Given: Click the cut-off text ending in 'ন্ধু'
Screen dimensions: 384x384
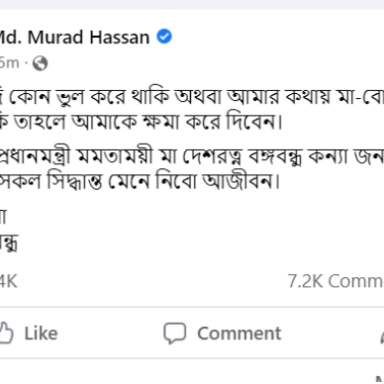Looking at the screenshot, I should tap(9, 243).
